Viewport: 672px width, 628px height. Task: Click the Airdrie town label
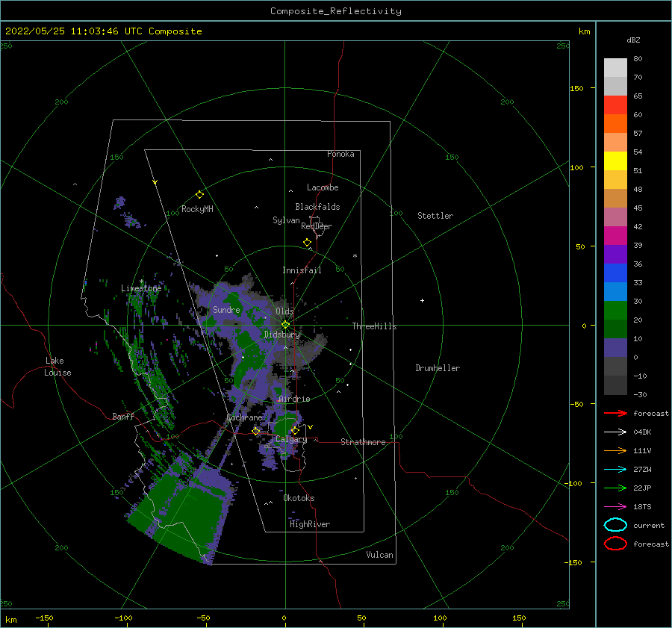[294, 399]
